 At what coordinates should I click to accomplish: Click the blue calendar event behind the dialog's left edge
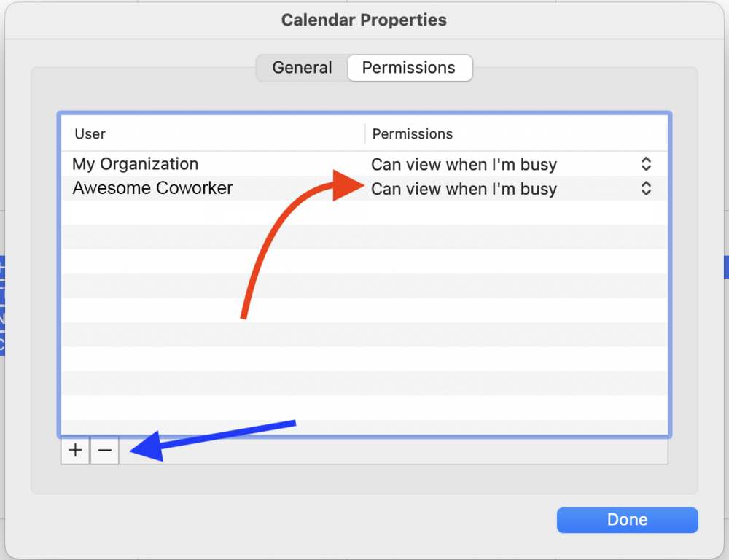click(2, 306)
